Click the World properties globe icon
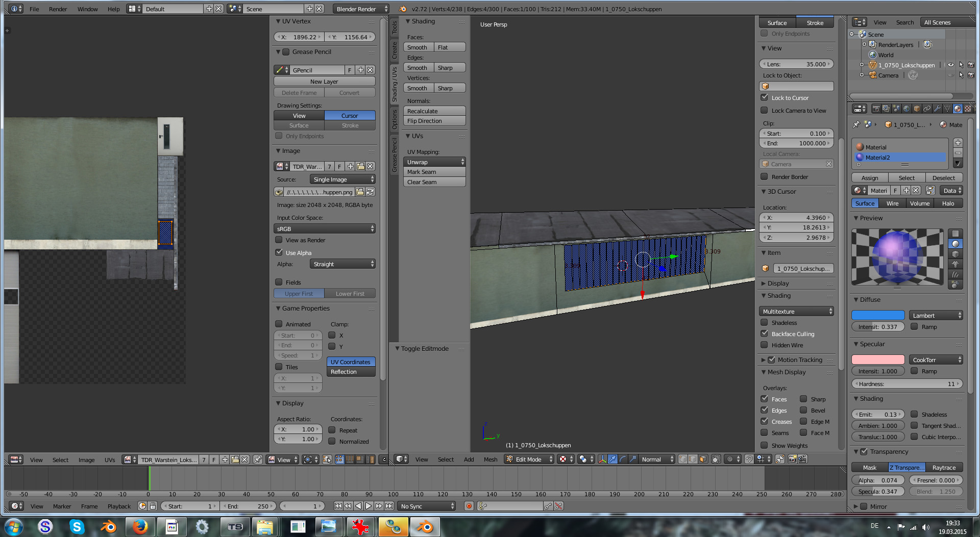The height and width of the screenshot is (537, 980). [906, 109]
